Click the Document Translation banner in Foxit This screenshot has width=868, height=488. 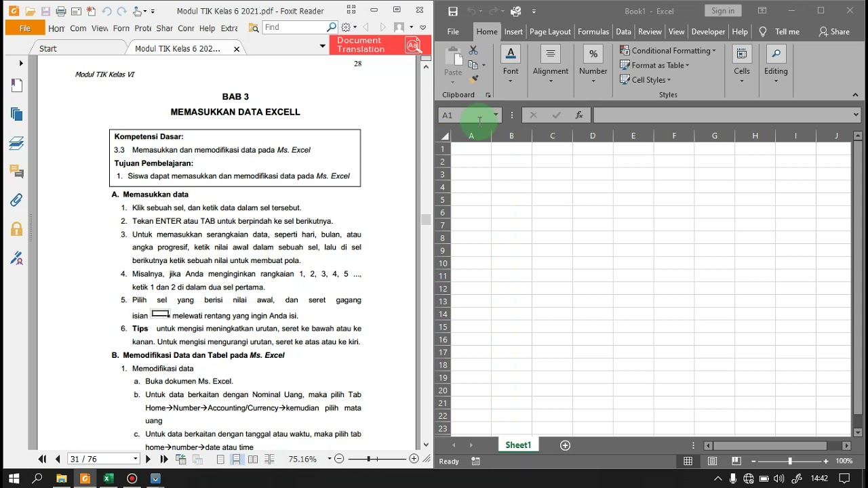(x=380, y=45)
